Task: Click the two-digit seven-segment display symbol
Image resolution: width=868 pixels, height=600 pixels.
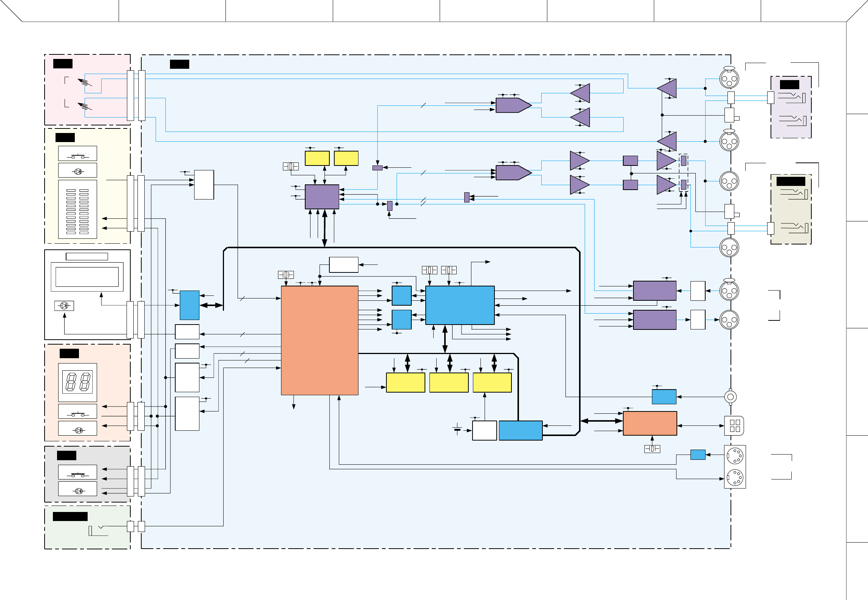Action: 78,382
